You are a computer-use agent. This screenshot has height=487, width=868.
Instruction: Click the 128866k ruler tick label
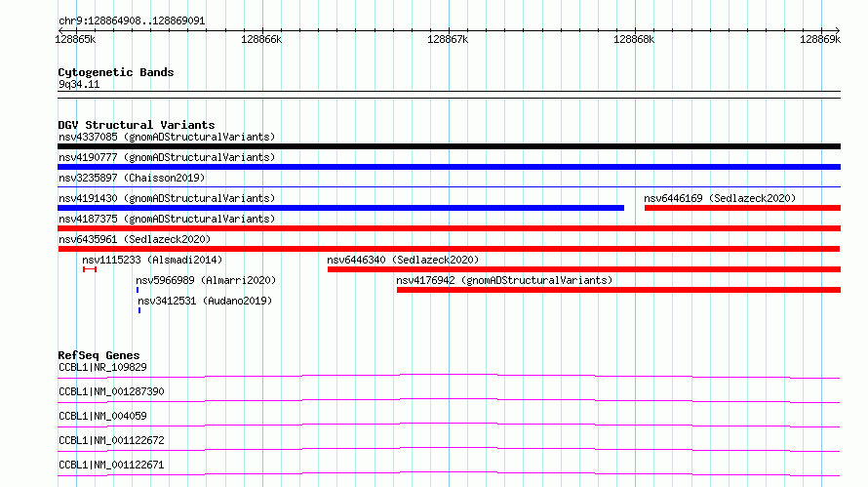point(261,39)
